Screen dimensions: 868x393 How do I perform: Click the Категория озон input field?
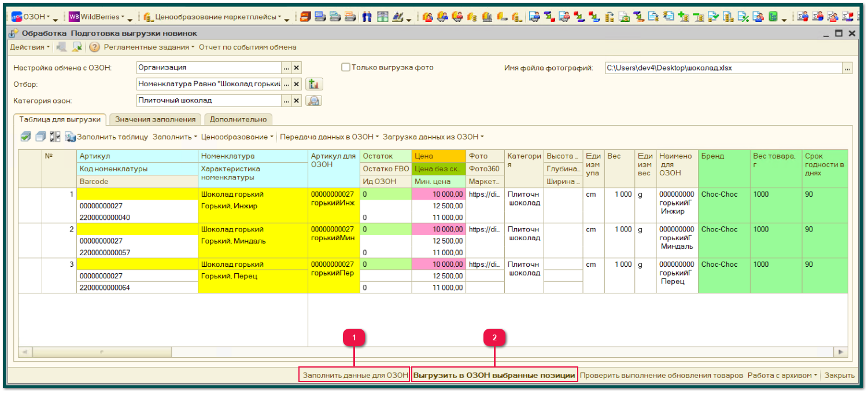pos(209,100)
